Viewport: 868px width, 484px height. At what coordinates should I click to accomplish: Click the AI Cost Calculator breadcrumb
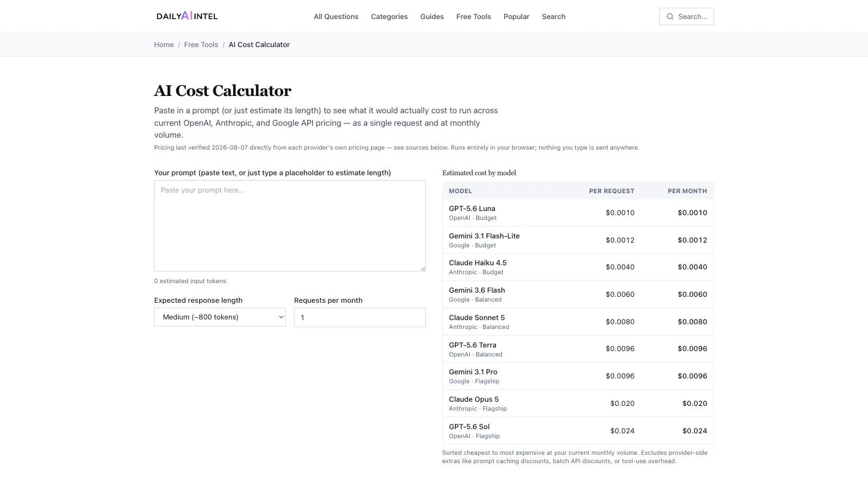pyautogui.click(x=259, y=45)
